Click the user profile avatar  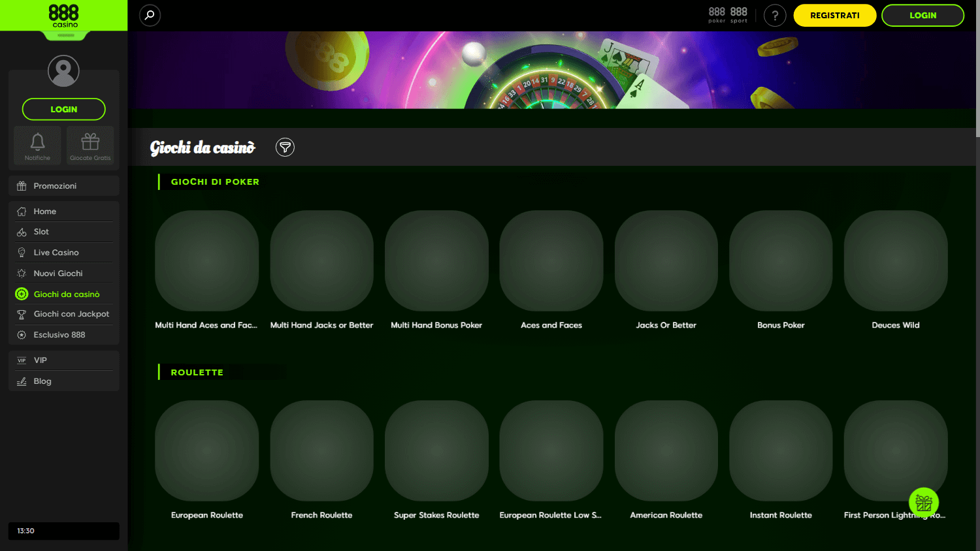63,71
